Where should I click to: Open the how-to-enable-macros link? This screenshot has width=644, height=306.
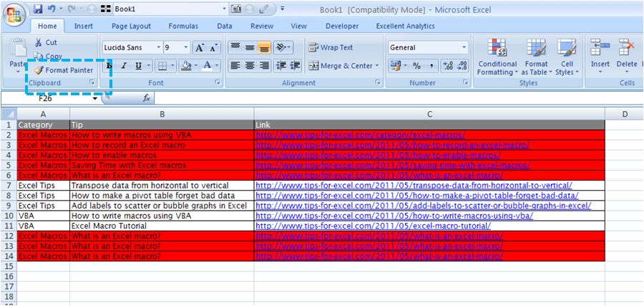[x=378, y=156]
